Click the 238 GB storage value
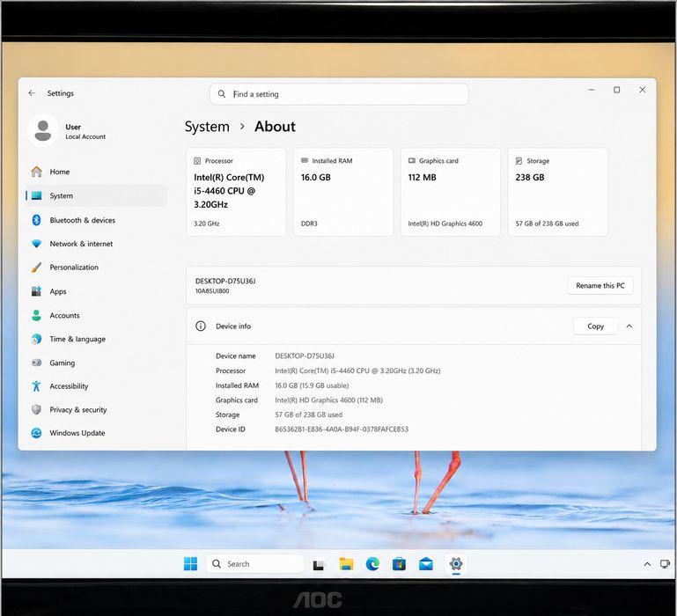Viewport: 677px width, 616px height. pos(530,178)
